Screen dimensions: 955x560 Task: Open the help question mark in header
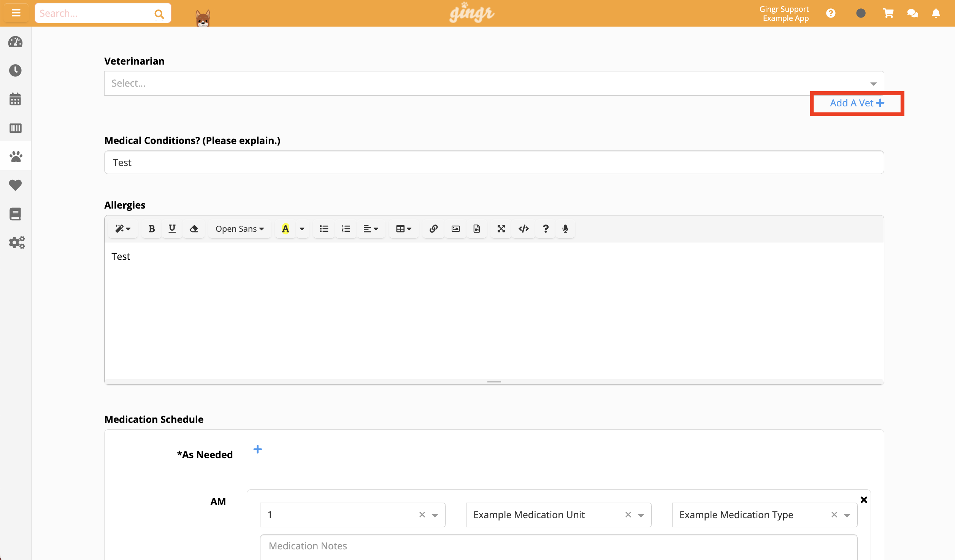[x=831, y=13]
